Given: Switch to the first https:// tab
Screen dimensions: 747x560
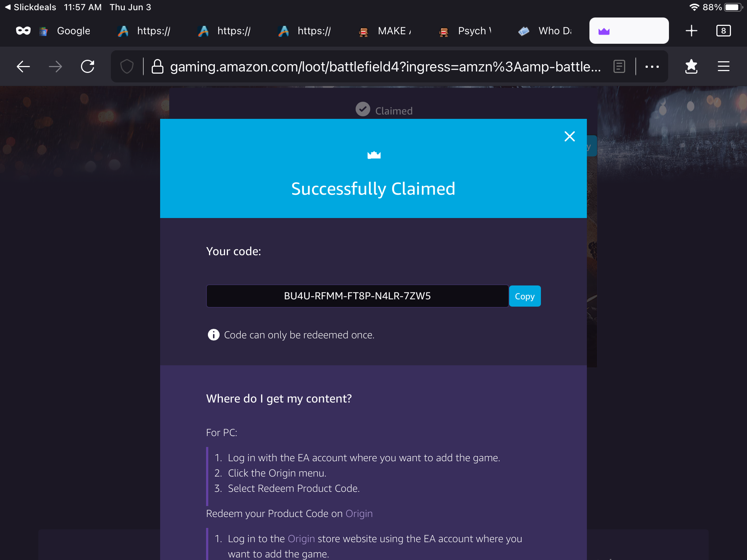Looking at the screenshot, I should point(144,31).
